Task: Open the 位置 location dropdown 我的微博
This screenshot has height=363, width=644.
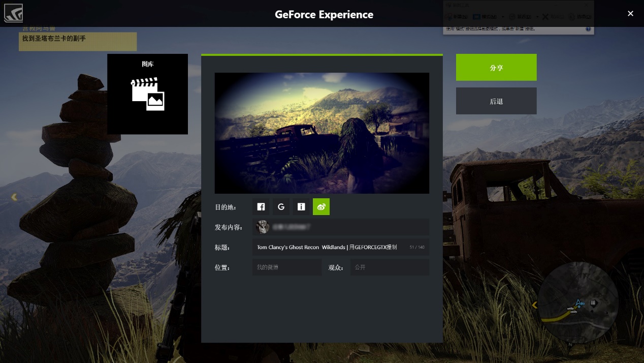Action: tap(287, 267)
